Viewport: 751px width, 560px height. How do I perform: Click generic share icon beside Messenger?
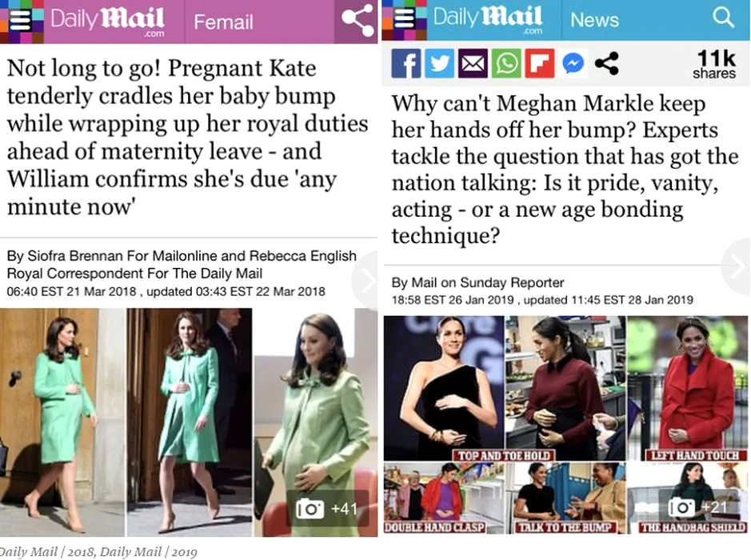tap(606, 63)
